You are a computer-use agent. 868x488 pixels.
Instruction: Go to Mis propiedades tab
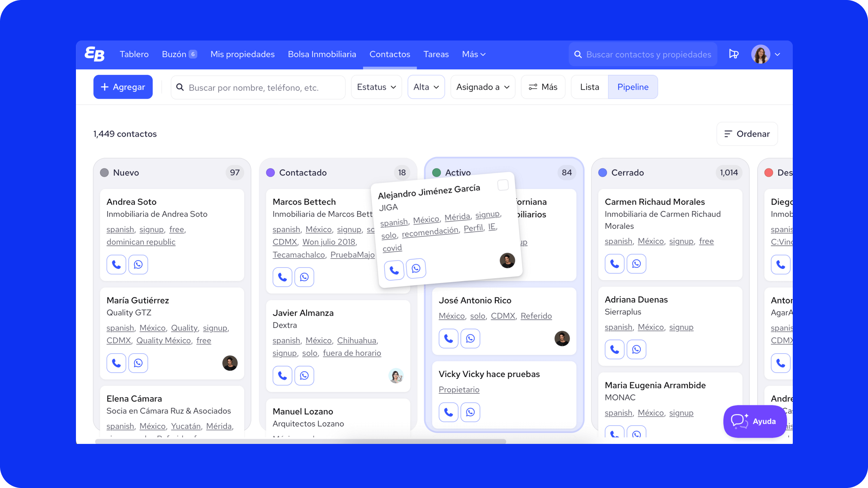coord(242,54)
